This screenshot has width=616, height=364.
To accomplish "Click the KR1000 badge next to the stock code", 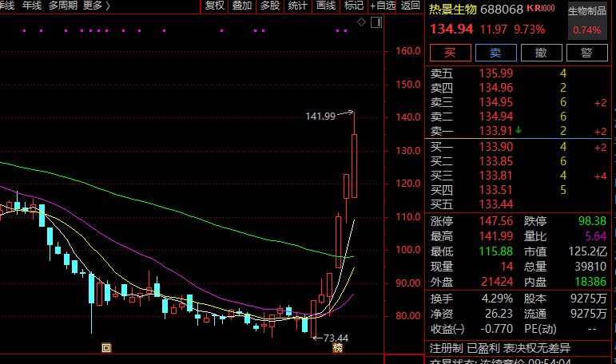I will pos(541,8).
